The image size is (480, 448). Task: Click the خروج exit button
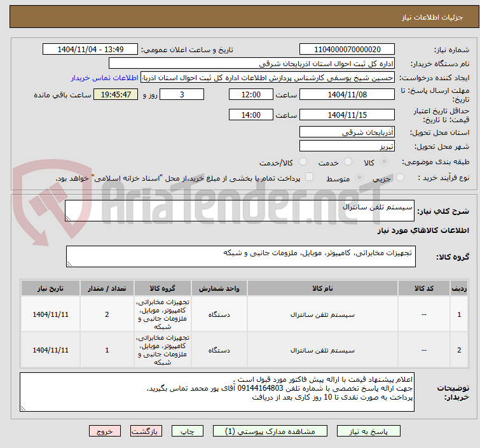point(105,431)
